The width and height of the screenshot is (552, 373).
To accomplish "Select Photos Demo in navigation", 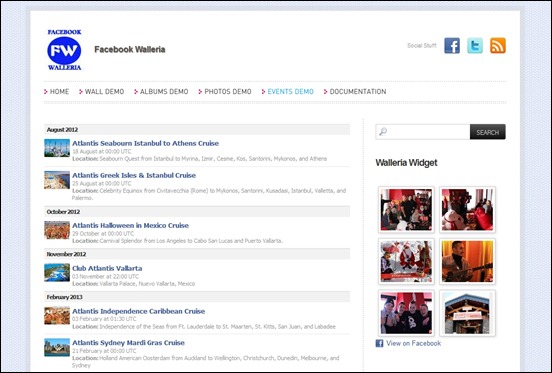I will 228,91.
